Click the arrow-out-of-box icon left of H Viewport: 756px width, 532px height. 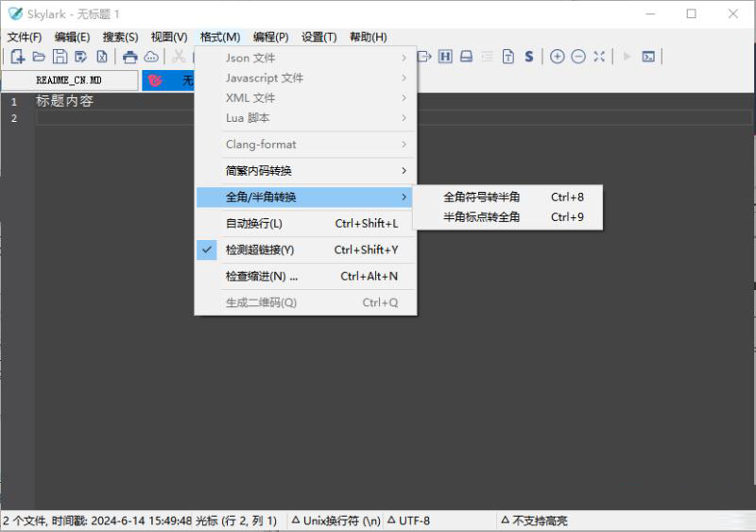pyautogui.click(x=424, y=57)
